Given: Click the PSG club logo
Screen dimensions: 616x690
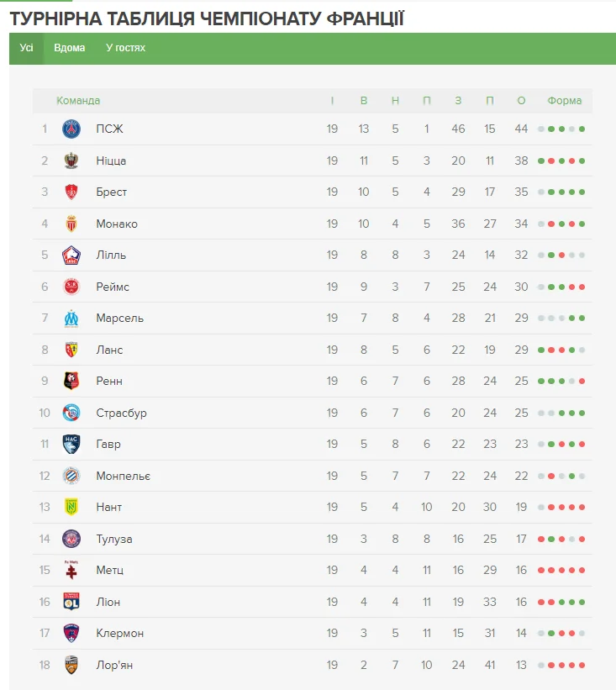Looking at the screenshot, I should (x=71, y=129).
